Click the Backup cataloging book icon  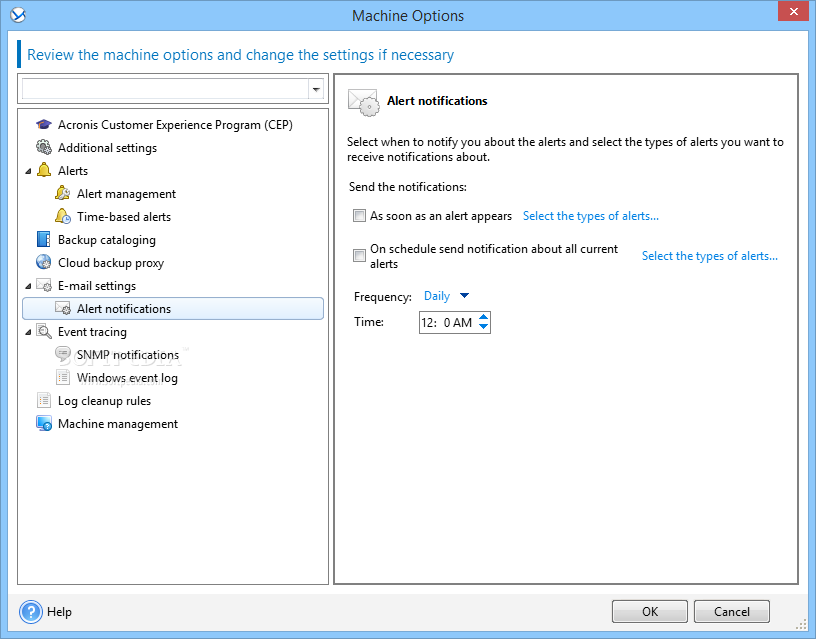click(x=44, y=239)
